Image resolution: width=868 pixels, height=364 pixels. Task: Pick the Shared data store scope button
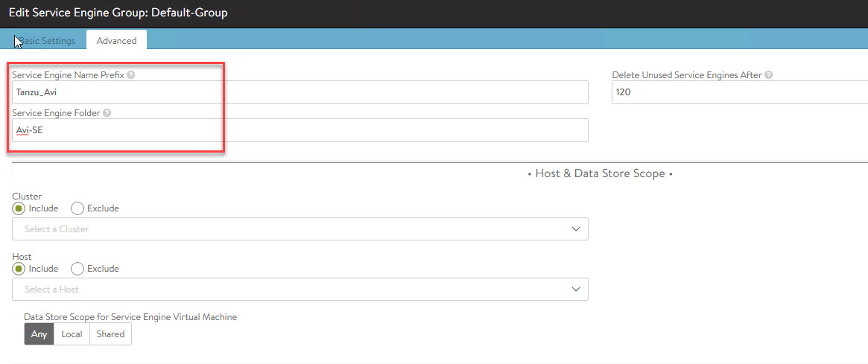(110, 334)
